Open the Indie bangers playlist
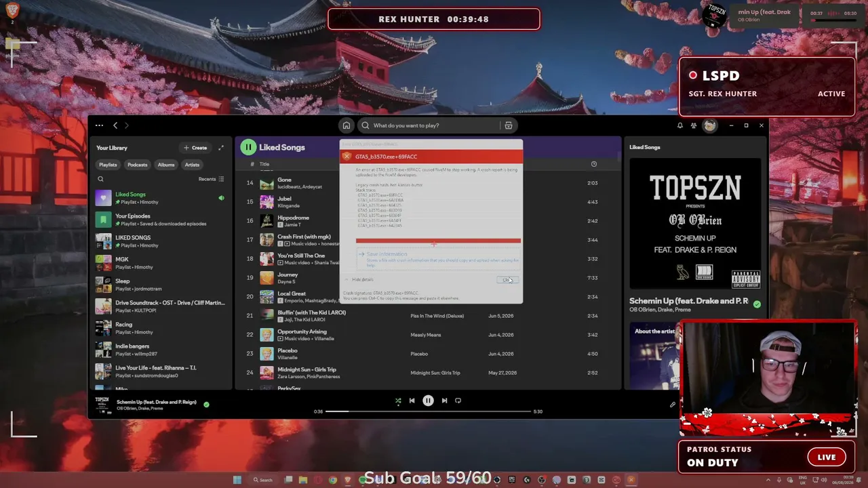 coord(161,350)
